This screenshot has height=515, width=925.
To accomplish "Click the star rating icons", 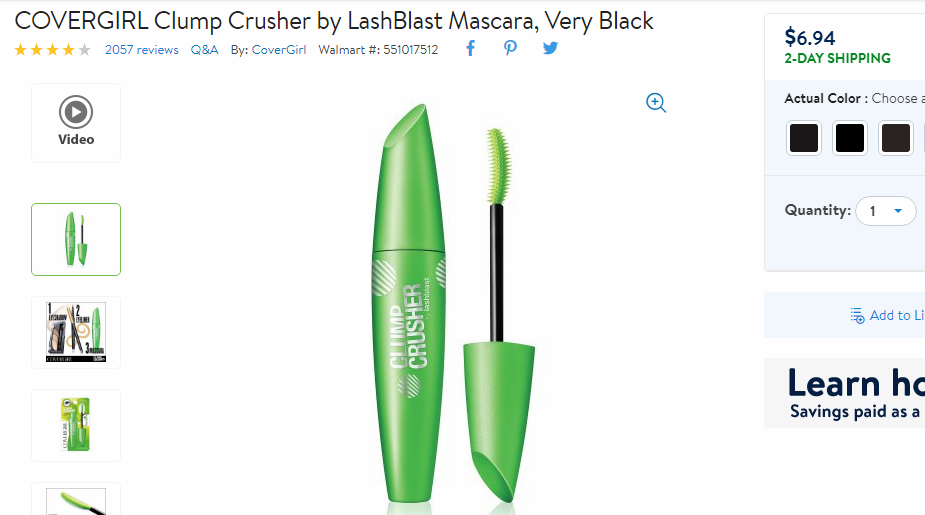I will pyautogui.click(x=53, y=50).
